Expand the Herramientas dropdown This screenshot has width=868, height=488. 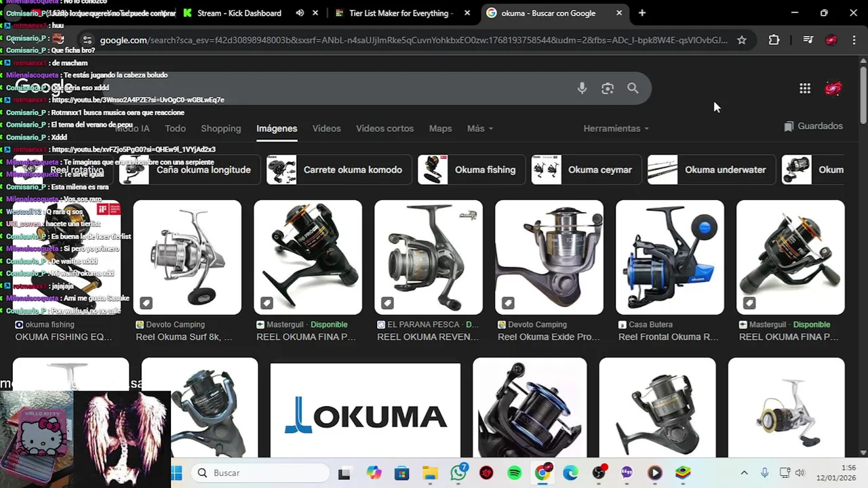(x=616, y=129)
